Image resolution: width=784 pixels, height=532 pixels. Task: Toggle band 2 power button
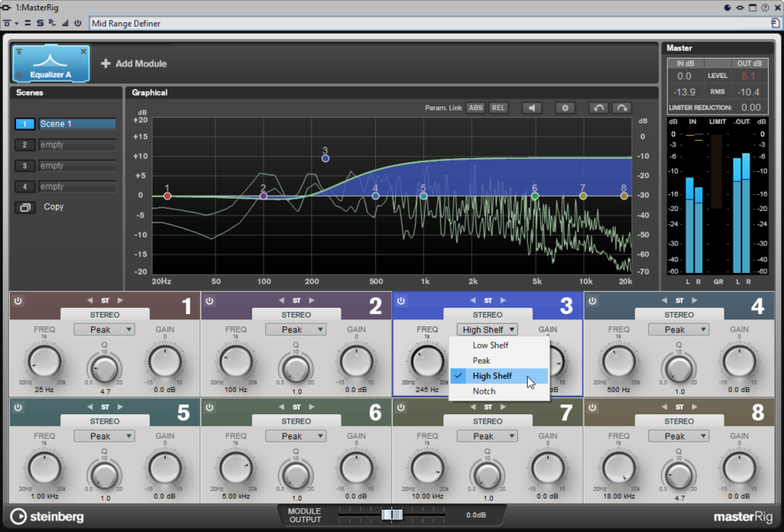pos(209,301)
